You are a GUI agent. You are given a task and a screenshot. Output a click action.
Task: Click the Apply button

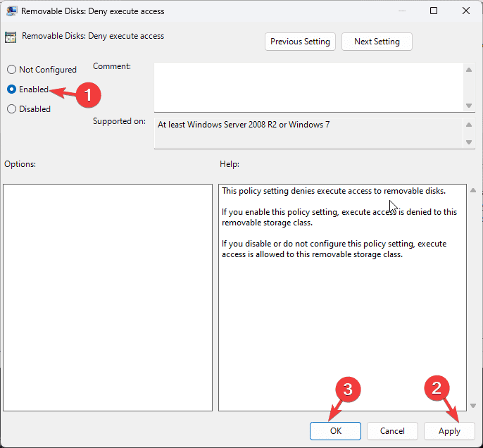(449, 431)
